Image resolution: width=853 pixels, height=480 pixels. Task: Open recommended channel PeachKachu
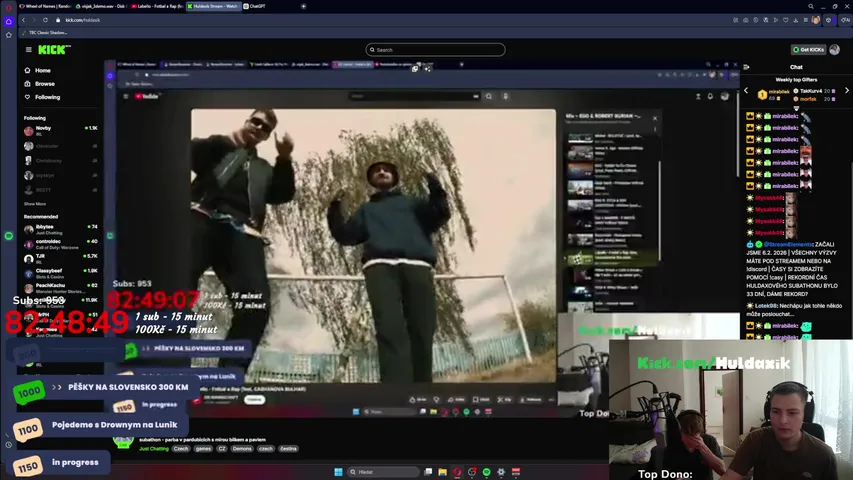(x=60, y=288)
